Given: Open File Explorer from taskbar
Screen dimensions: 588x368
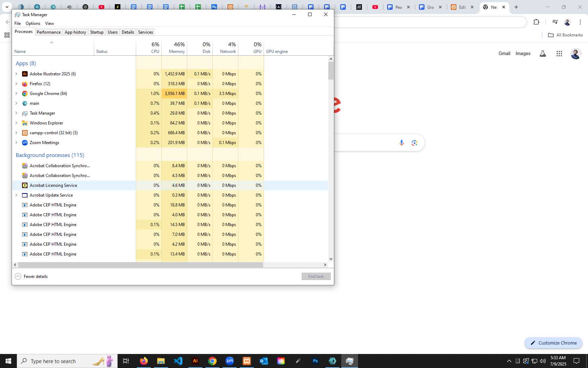Looking at the screenshot, I should [x=161, y=361].
